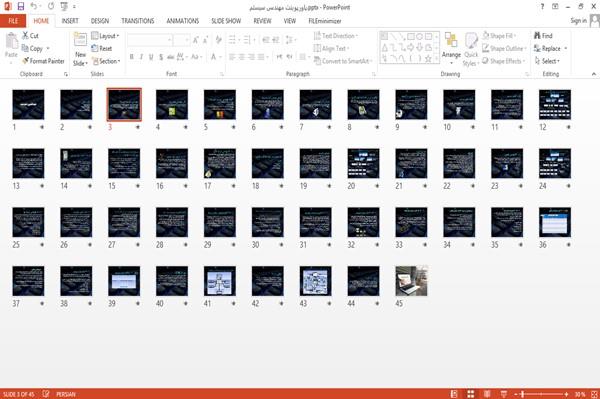Activate the Format Painter tool
Screen dimensions: 600x399
pos(43,61)
